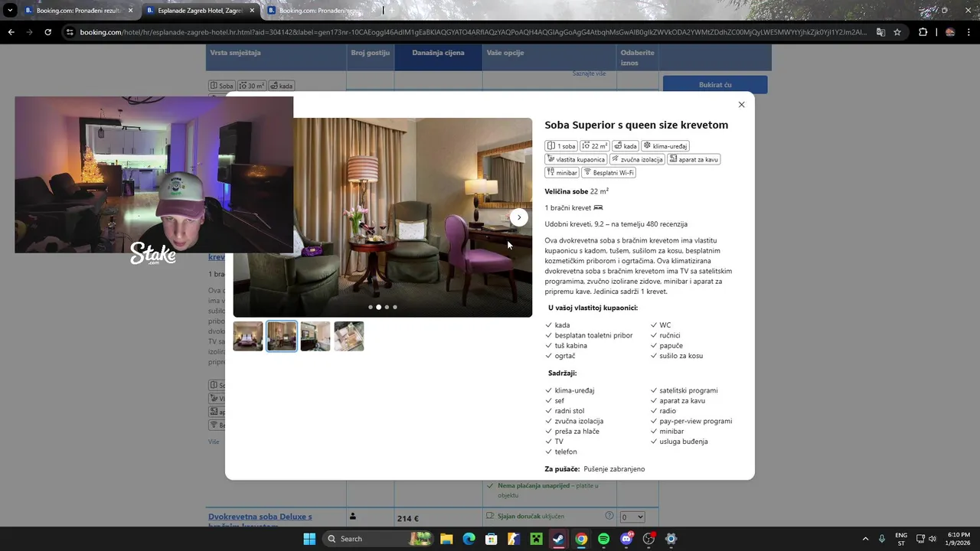Select fourth room photo thumbnail
The image size is (980, 551).
349,336
